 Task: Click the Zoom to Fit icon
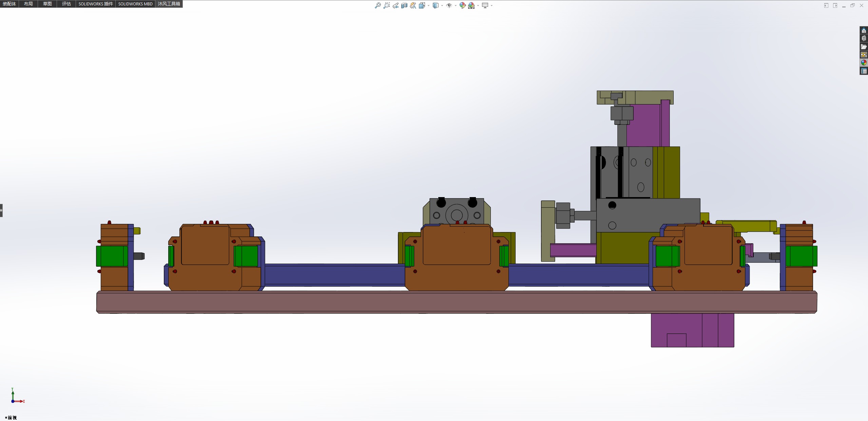(378, 5)
